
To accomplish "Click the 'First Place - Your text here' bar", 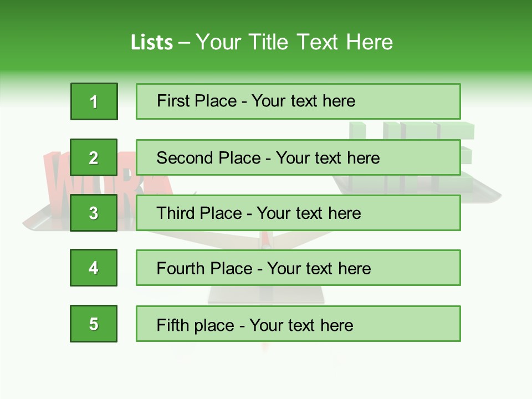I will (x=298, y=101).
